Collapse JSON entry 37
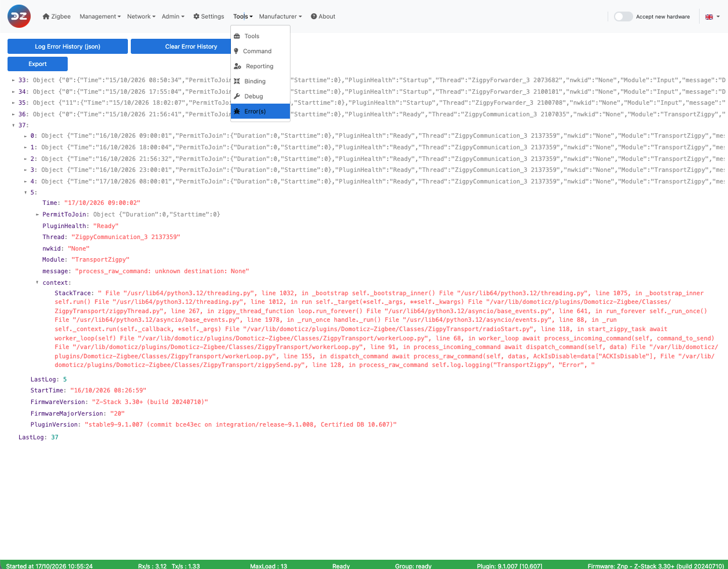This screenshot has width=728, height=569. point(14,125)
